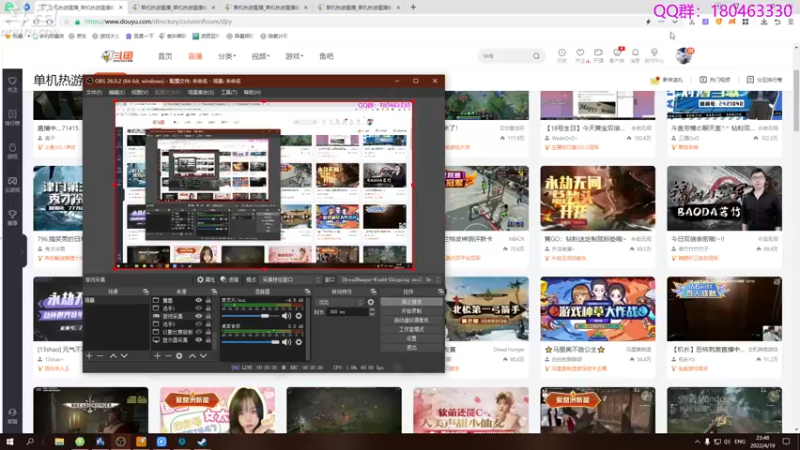Adjust 麦克风/Aux volume slider
This screenshot has height=450, width=800.
point(251,316)
